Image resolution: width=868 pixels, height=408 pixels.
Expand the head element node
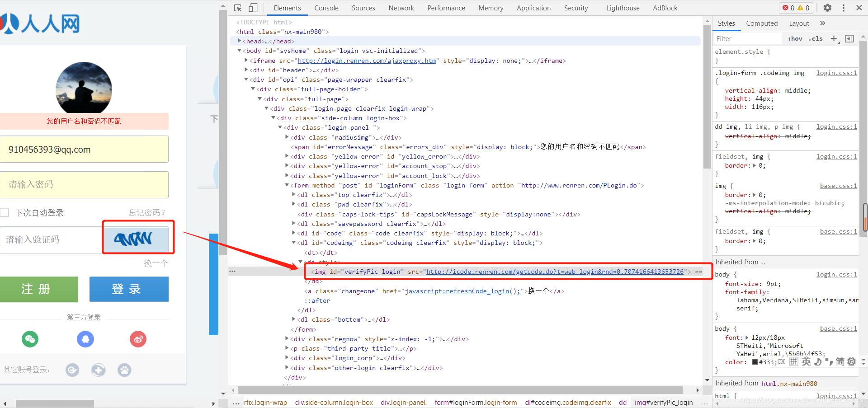click(x=240, y=41)
